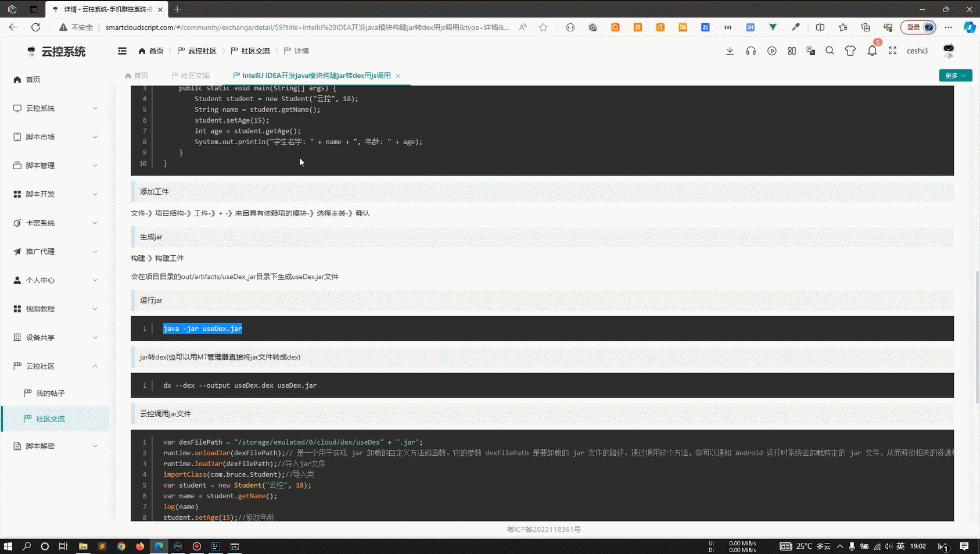Open the download icon in the top toolbar
The image size is (980, 554).
(x=730, y=51)
